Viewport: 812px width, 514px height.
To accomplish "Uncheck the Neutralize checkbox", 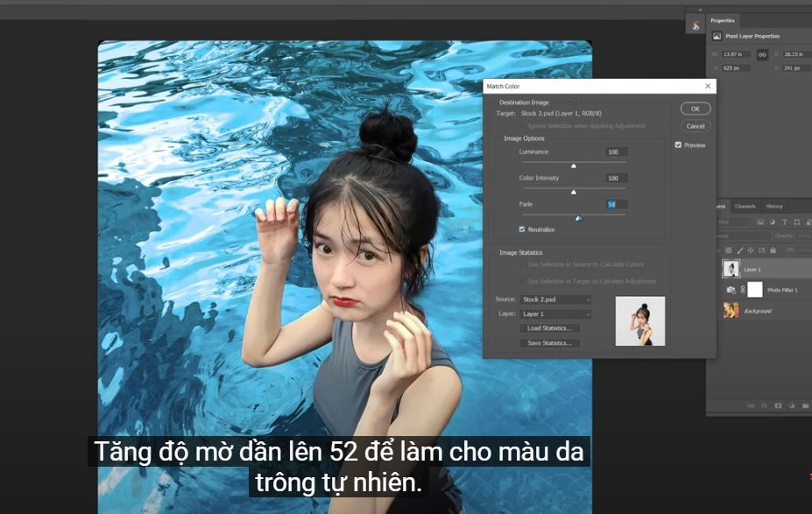I will [522, 229].
